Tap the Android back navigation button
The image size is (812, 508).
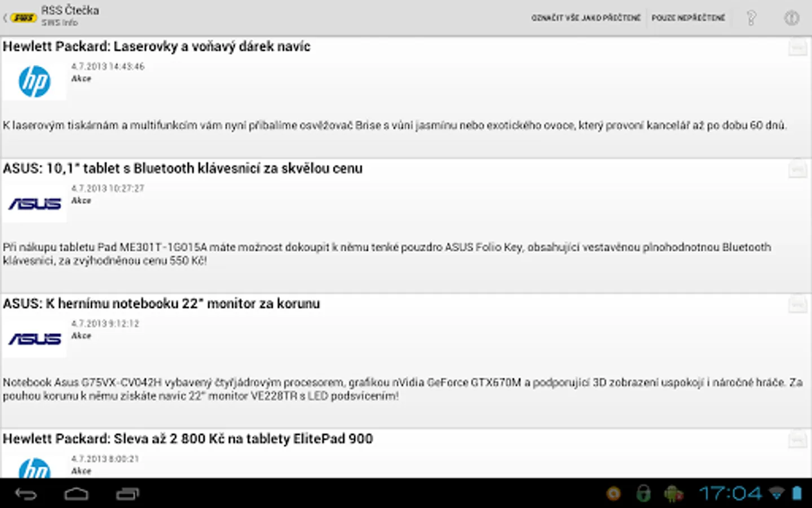pos(26,494)
